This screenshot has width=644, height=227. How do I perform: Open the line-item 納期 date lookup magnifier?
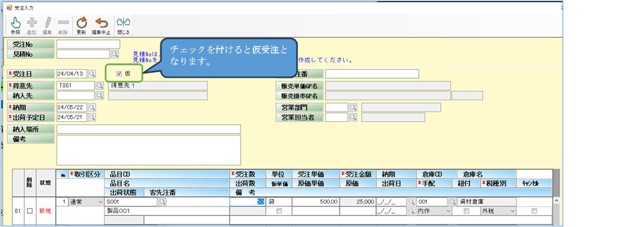tap(411, 202)
